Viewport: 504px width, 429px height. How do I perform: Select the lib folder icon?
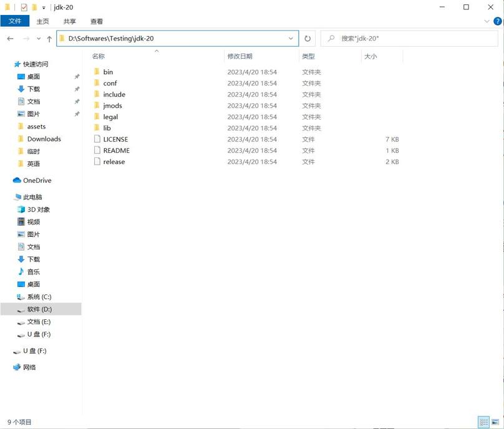pyautogui.click(x=97, y=128)
